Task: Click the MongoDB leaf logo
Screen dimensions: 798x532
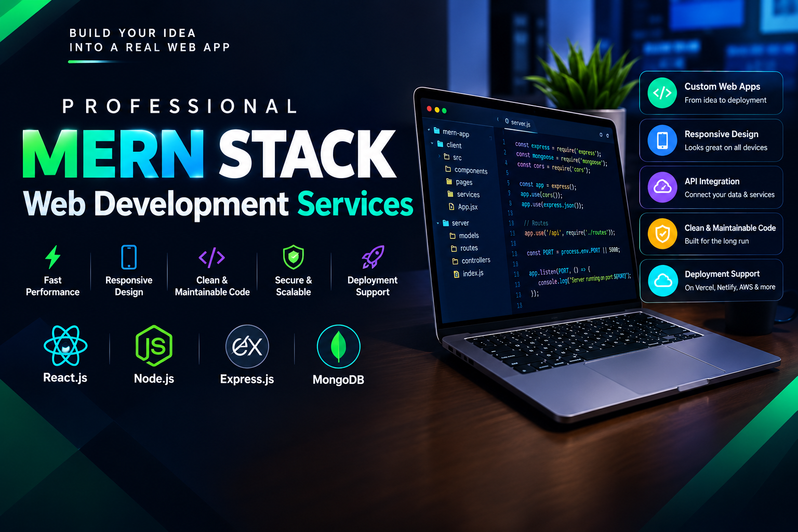Action: point(339,347)
